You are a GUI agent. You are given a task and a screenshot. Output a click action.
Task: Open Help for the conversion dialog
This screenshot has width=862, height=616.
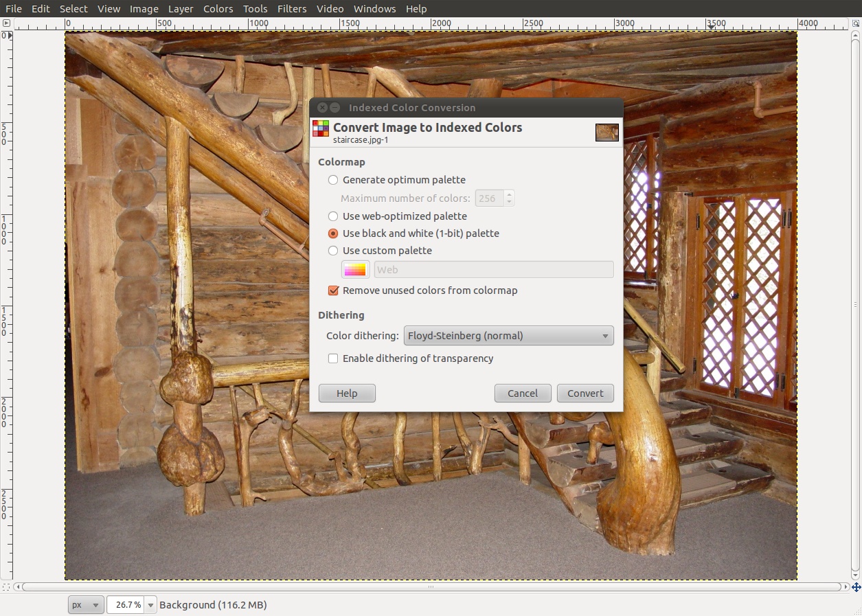(x=347, y=393)
